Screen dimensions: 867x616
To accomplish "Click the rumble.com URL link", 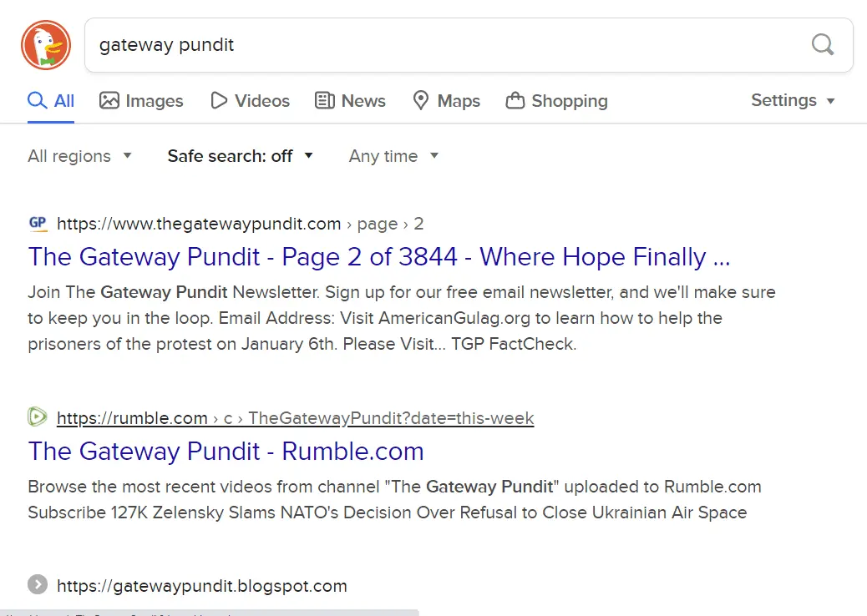I will click(x=132, y=418).
